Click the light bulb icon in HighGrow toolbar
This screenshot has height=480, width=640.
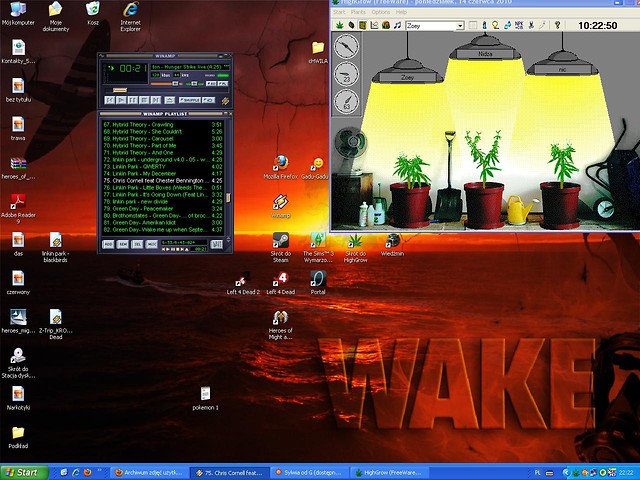click(495, 25)
